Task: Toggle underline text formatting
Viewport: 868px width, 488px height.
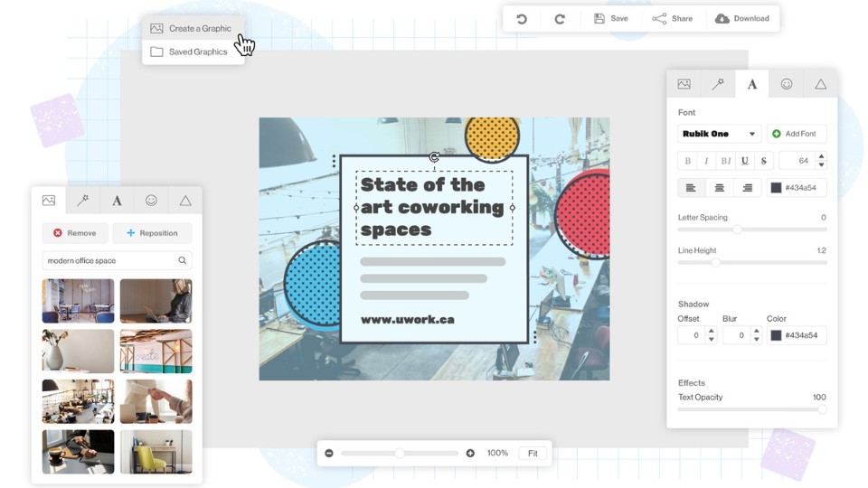Action: click(744, 161)
